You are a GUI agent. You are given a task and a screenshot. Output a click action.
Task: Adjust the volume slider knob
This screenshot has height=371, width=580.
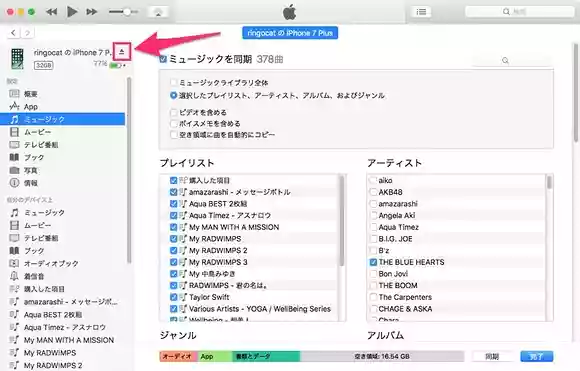click(x=127, y=12)
